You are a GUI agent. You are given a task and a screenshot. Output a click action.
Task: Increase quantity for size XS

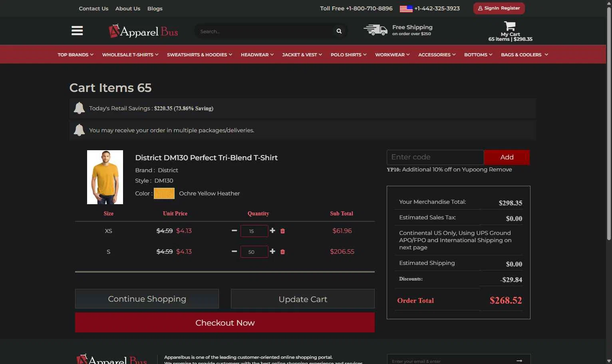tap(272, 231)
